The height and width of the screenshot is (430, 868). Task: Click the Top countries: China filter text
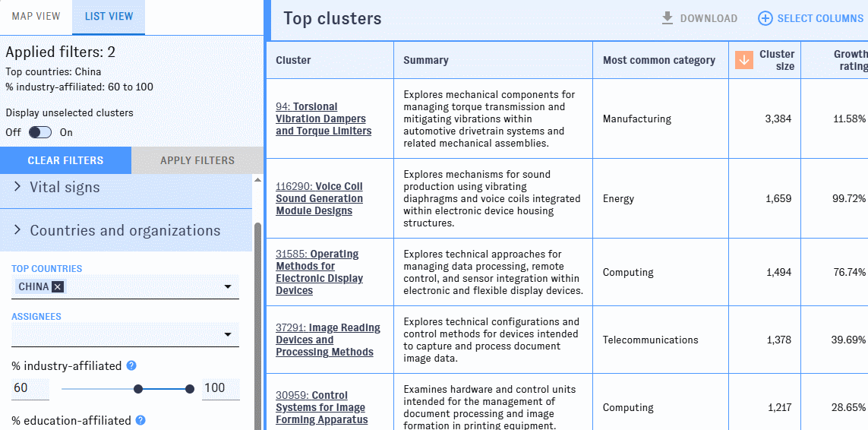53,71
